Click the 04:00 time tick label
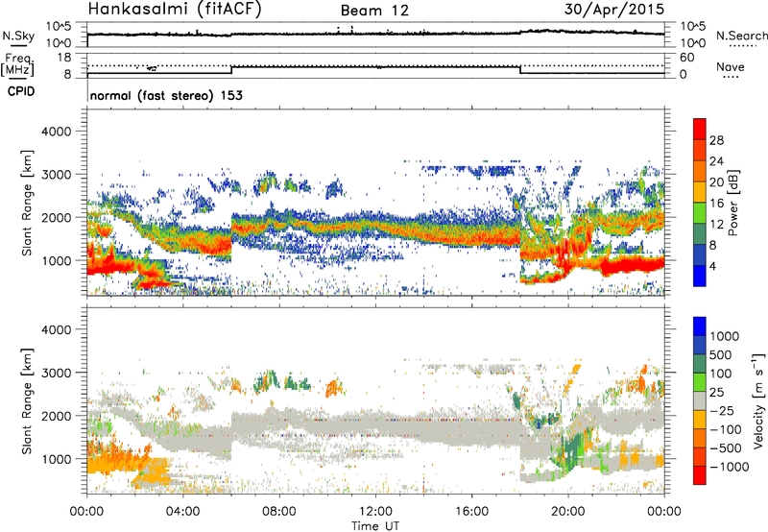 coord(182,512)
